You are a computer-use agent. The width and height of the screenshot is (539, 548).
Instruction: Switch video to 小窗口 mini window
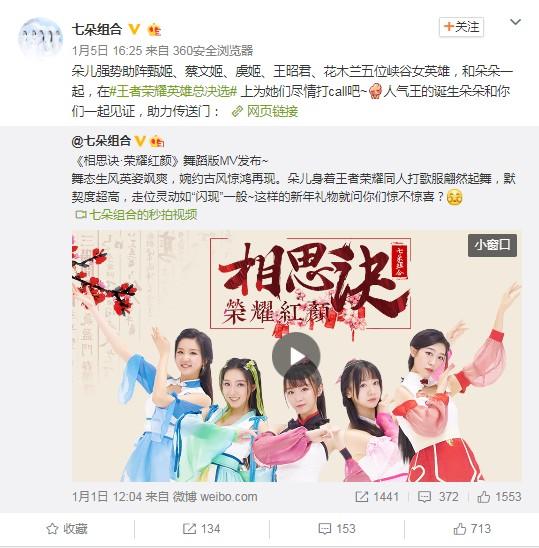point(492,245)
